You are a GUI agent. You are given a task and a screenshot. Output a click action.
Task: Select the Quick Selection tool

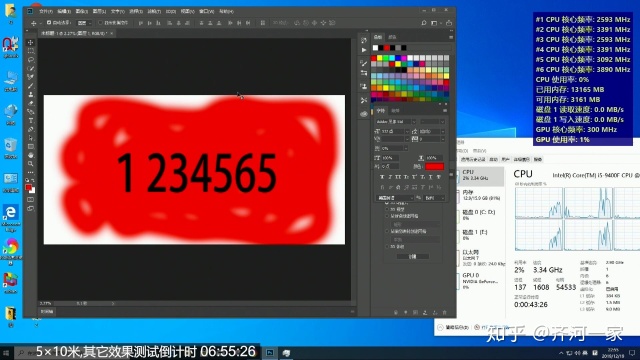point(31,68)
